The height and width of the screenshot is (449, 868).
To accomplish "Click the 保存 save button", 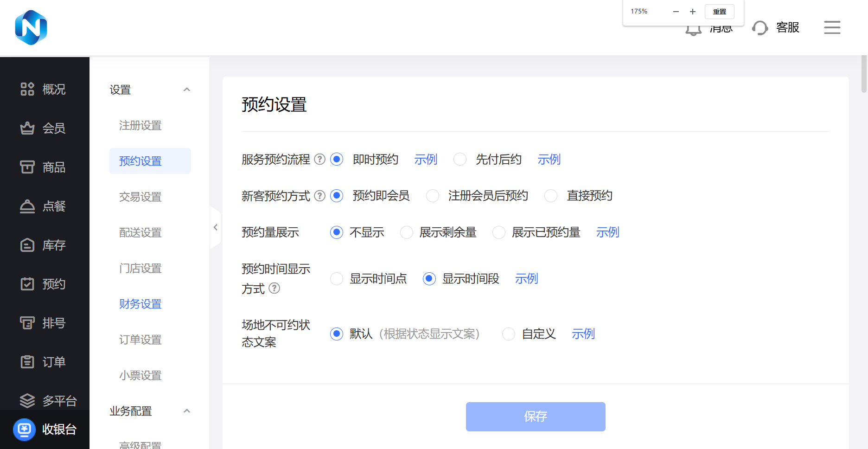I will click(x=536, y=417).
